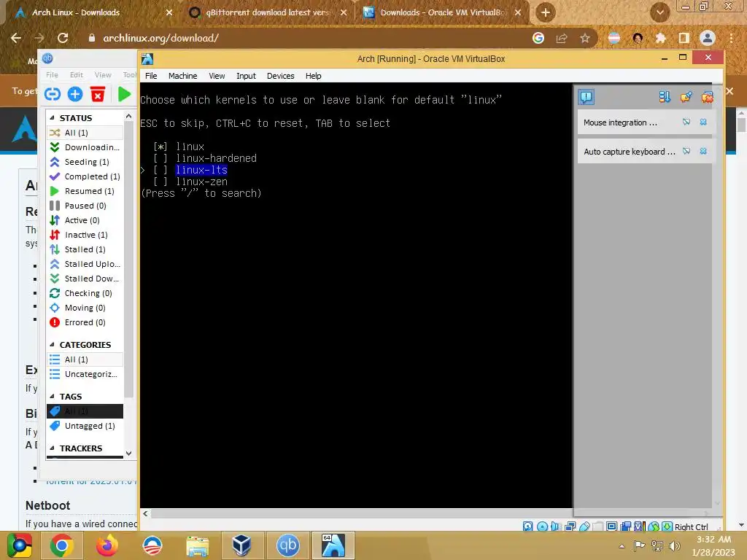Dismiss the Auto capture keyboard notification

tap(703, 152)
